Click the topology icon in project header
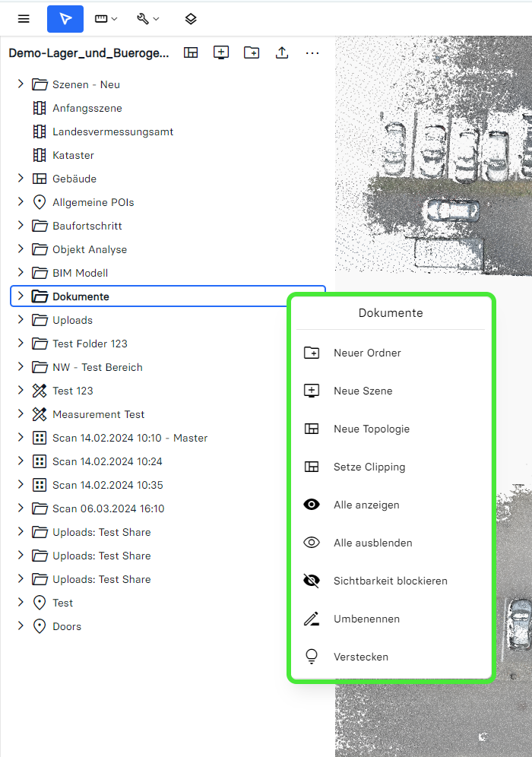 [x=191, y=52]
